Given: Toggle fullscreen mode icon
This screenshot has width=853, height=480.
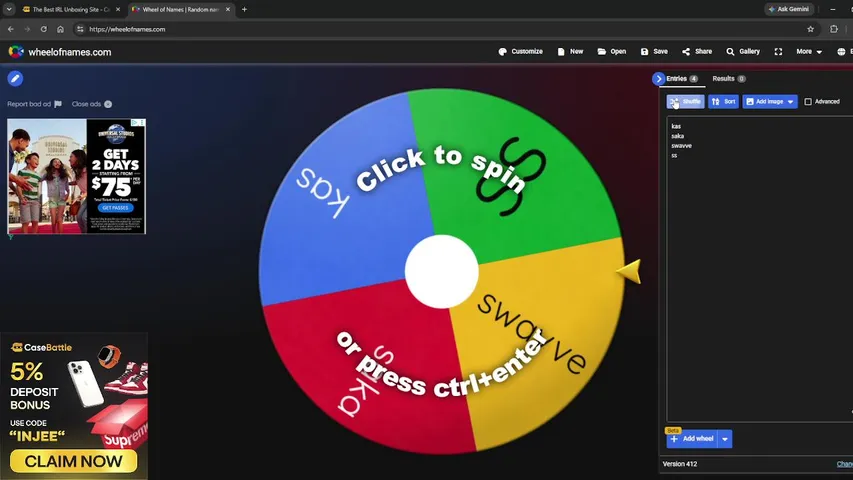Looking at the screenshot, I should (x=778, y=52).
